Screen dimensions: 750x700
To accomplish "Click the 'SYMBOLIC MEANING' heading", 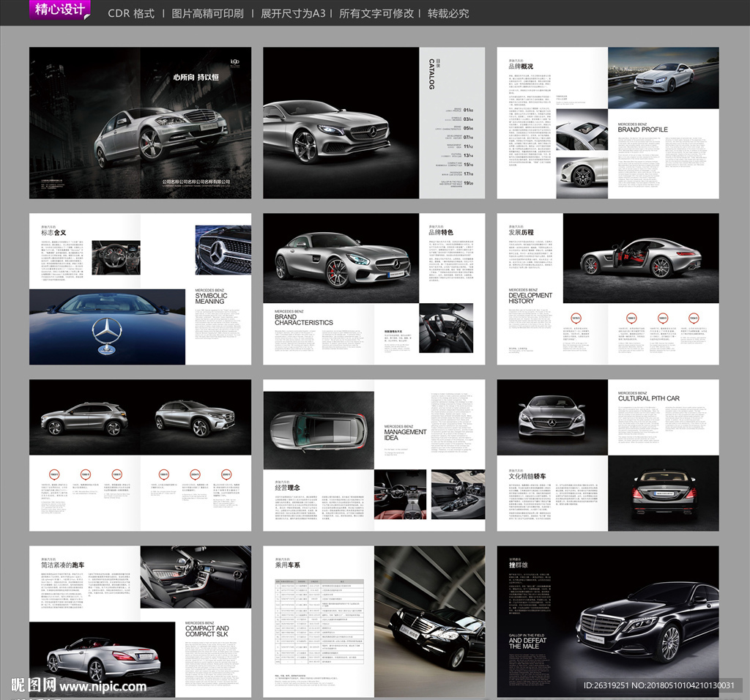I will pyautogui.click(x=211, y=298).
